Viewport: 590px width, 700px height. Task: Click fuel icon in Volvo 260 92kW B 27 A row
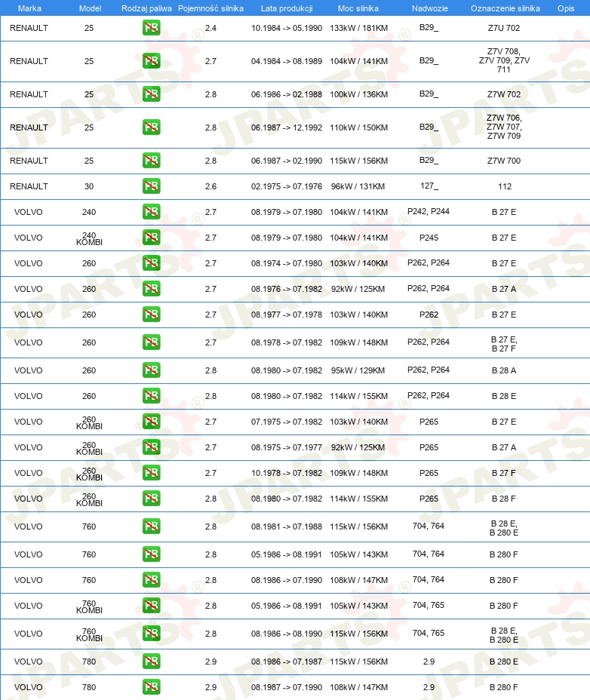[x=152, y=289]
